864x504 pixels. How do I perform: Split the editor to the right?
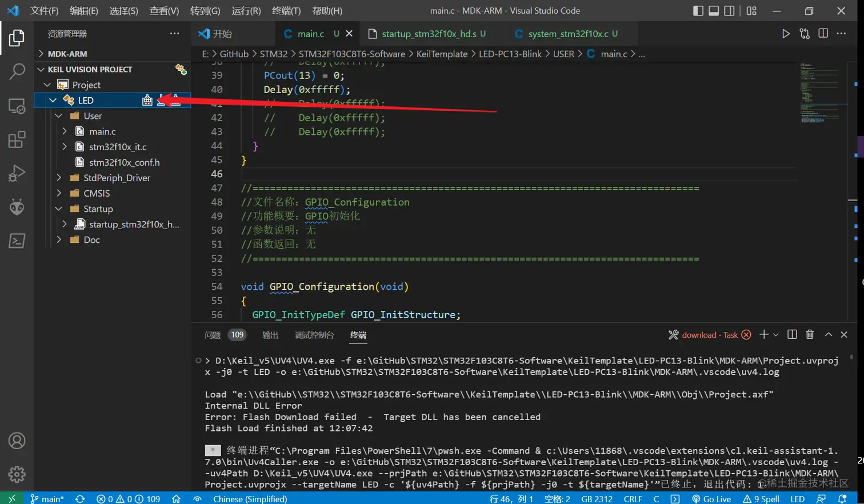point(823,34)
